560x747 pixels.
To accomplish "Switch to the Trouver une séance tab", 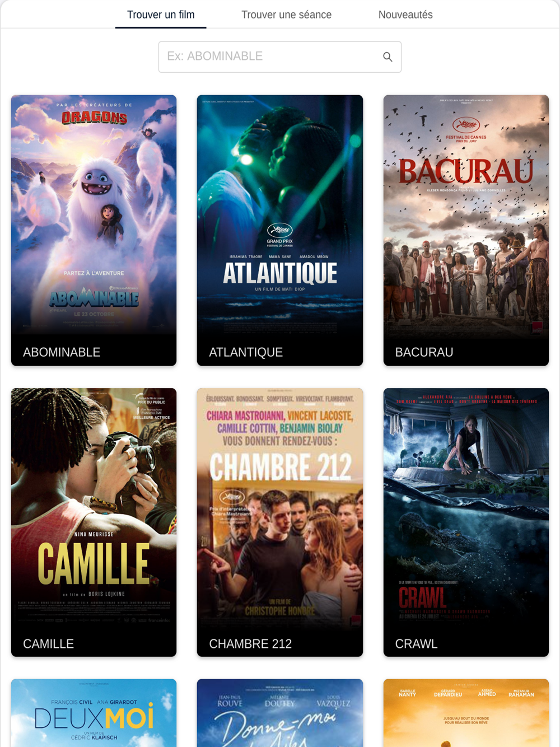I will point(286,15).
